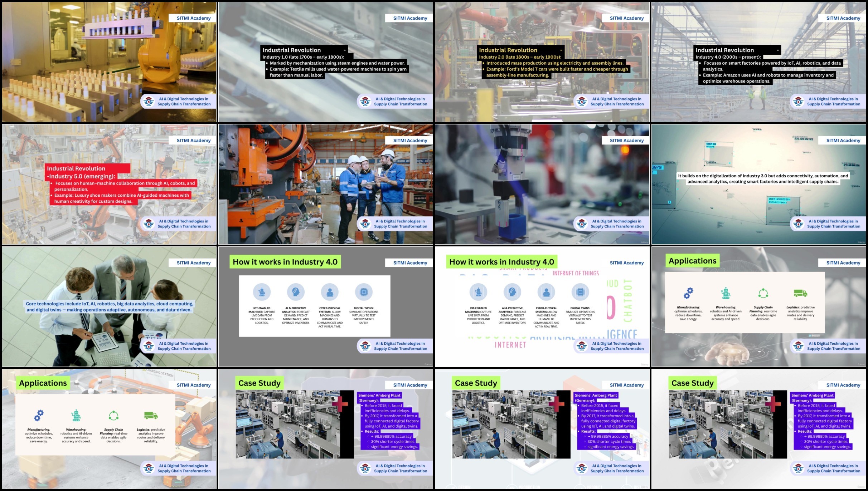Click SITMI logo badge in Core technologies frame
This screenshot has width=868, height=491.
coord(149,346)
